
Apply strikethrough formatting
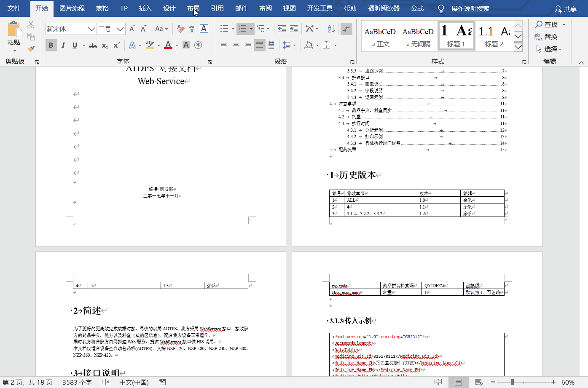pos(93,45)
